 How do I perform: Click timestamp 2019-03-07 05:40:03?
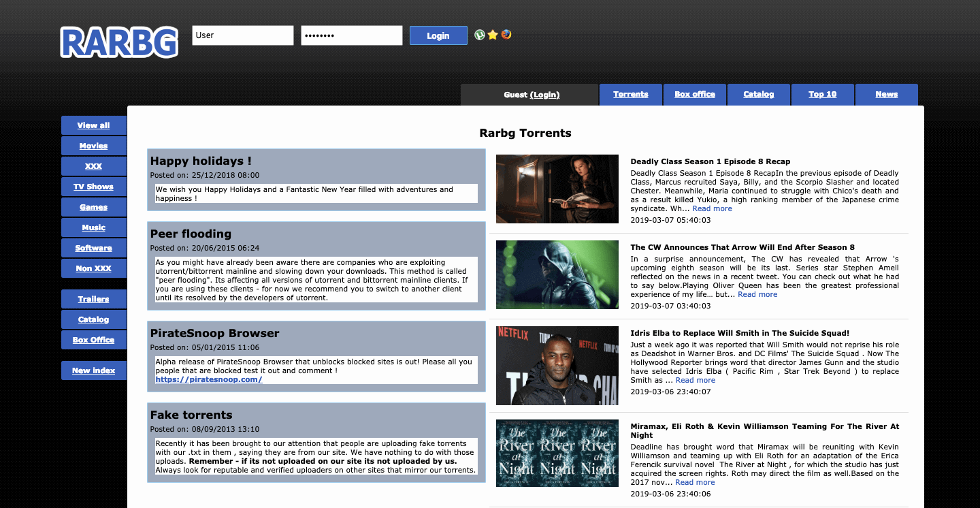[670, 220]
